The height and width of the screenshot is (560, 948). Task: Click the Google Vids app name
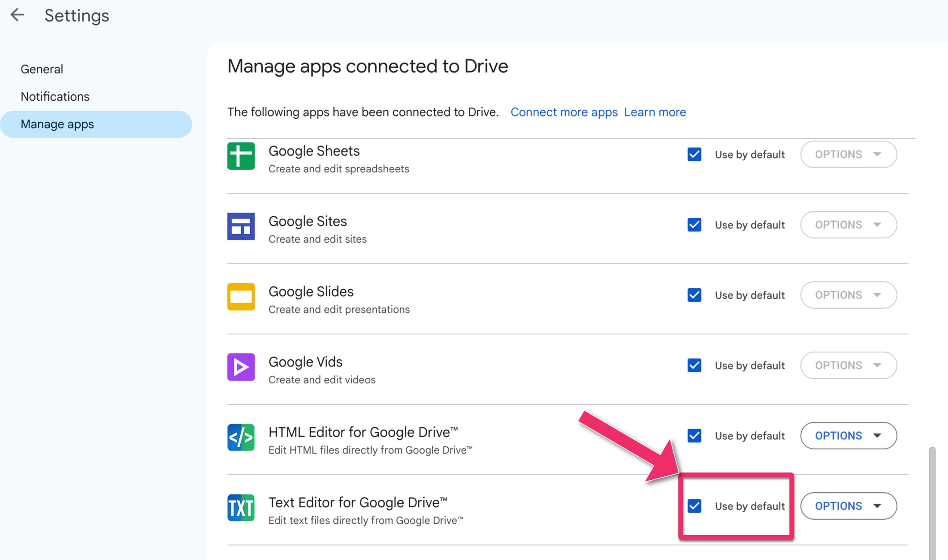click(305, 362)
